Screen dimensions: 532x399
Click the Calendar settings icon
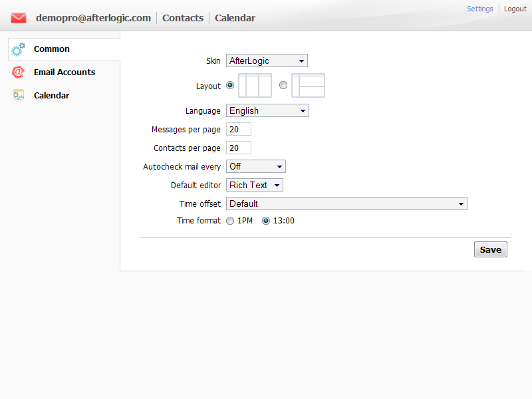pyautogui.click(x=19, y=95)
